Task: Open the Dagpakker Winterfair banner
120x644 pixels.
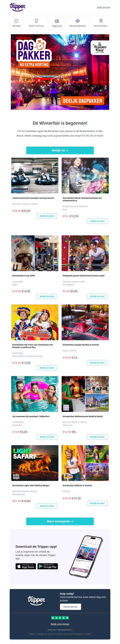Action: 60,72
